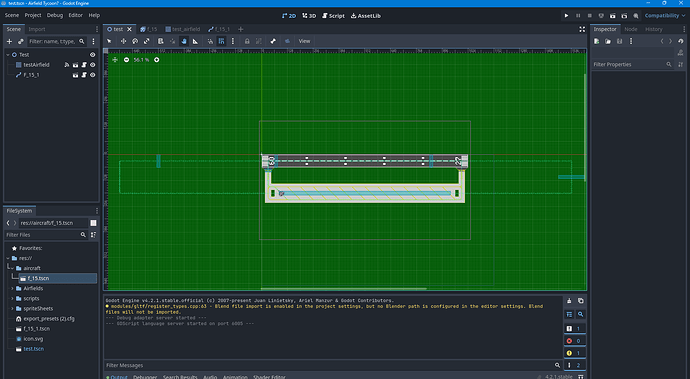Run the project with Play button
Image resolution: width=690 pixels, height=379 pixels.
coord(566,15)
